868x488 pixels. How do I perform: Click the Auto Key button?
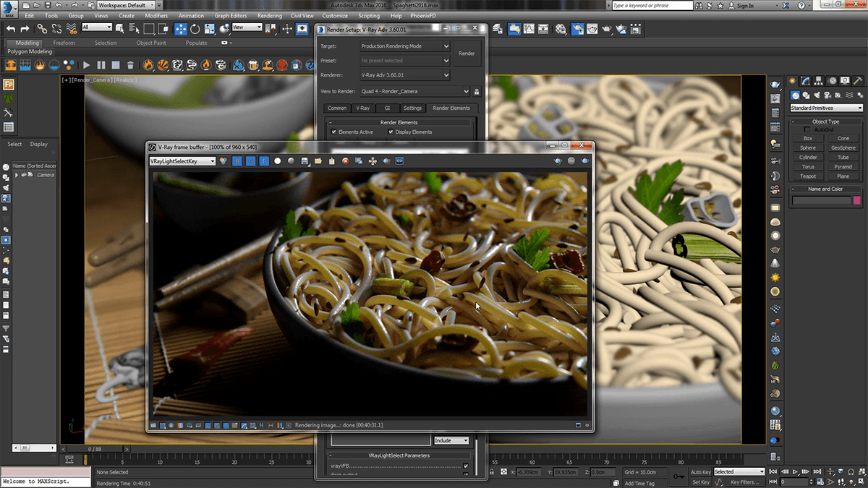700,472
